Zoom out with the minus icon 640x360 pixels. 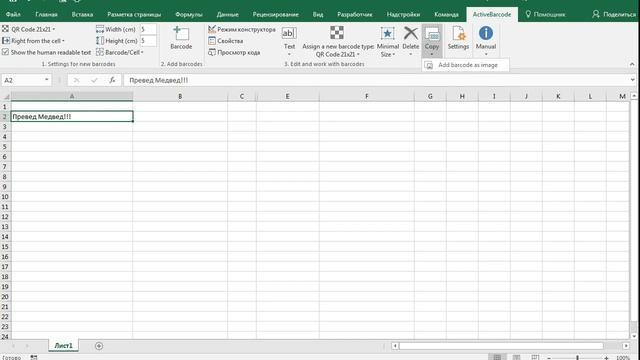549,358
